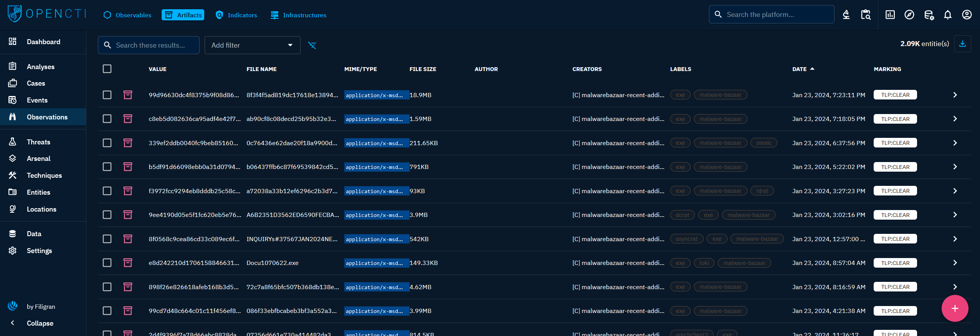Open custom dashboards icon in top bar

[890, 15]
